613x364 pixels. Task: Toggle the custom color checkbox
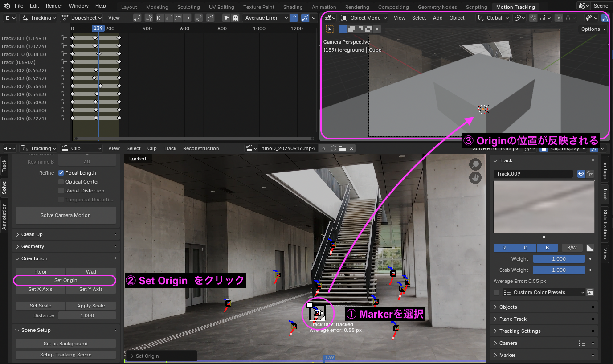496,292
